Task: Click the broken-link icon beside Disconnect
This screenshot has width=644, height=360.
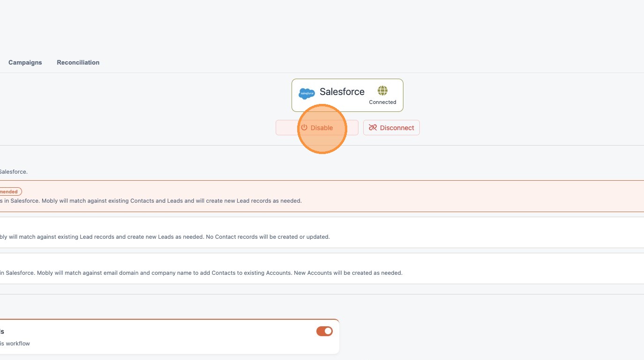Action: tap(373, 128)
